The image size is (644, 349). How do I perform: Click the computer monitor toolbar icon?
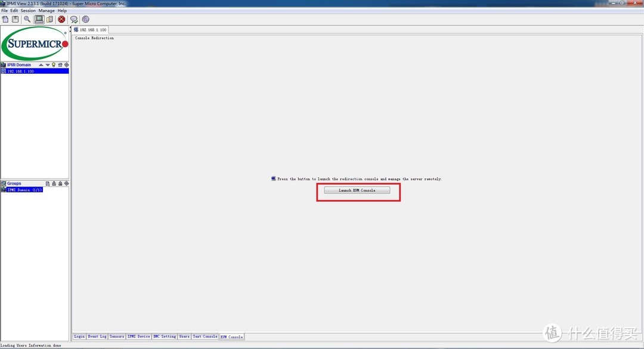click(x=39, y=19)
